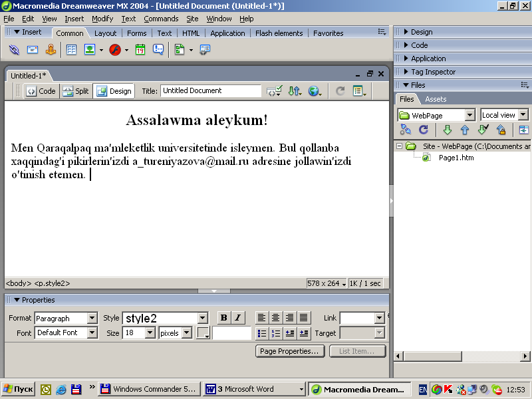This screenshot has width=532, height=399.
Task: Switch to Code view button
Action: (x=41, y=91)
